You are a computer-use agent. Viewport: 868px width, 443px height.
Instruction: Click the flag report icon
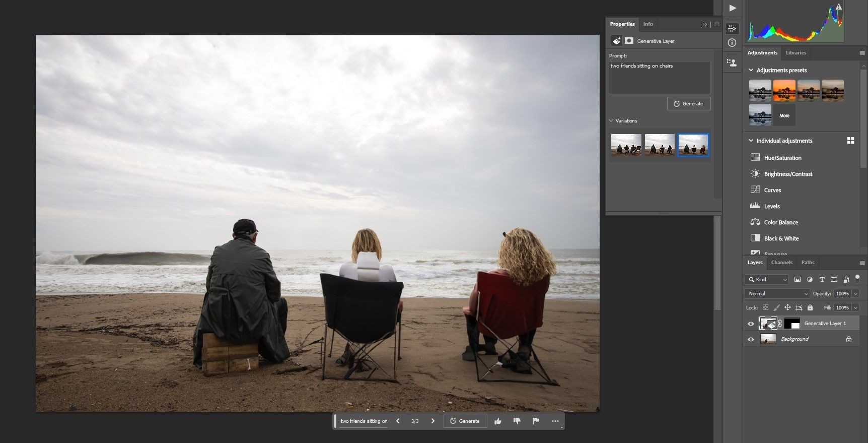536,421
